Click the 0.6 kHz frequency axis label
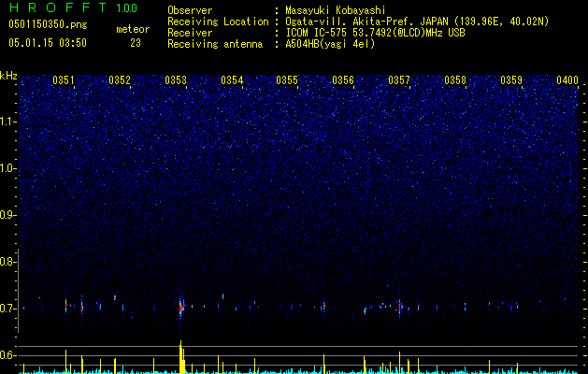 pos(7,355)
